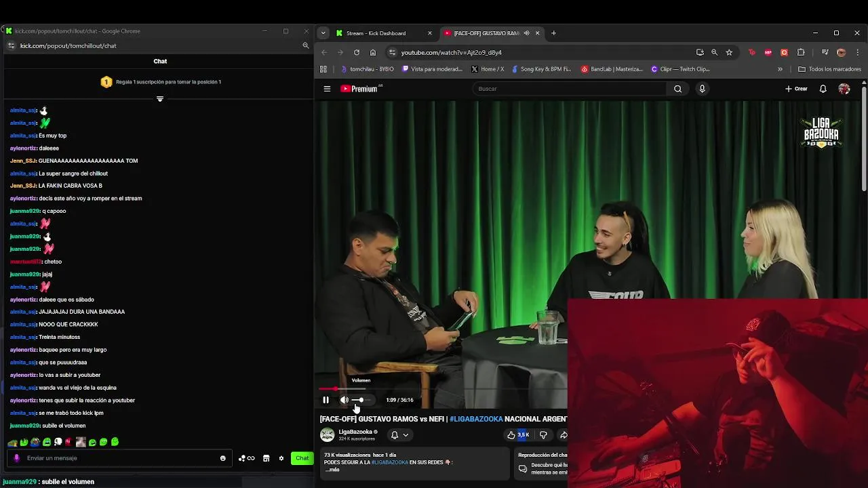The height and width of the screenshot is (488, 868).
Task: Open YouTube notifications bell
Action: coord(823,89)
